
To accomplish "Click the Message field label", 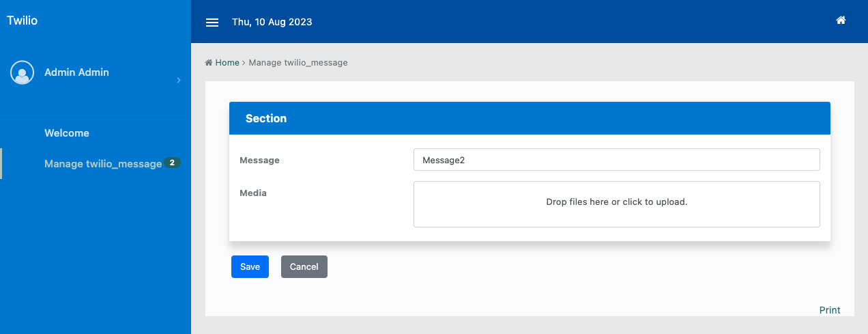I will 260,161.
